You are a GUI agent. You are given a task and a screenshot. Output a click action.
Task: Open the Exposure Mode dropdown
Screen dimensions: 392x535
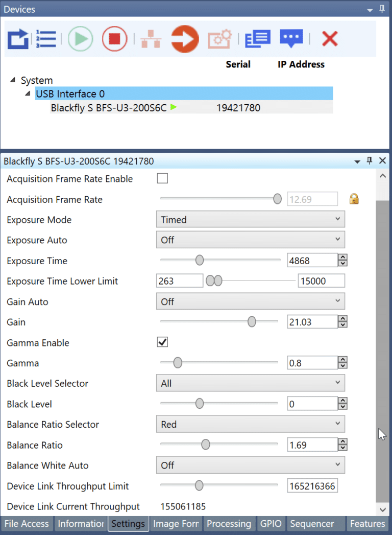click(251, 219)
